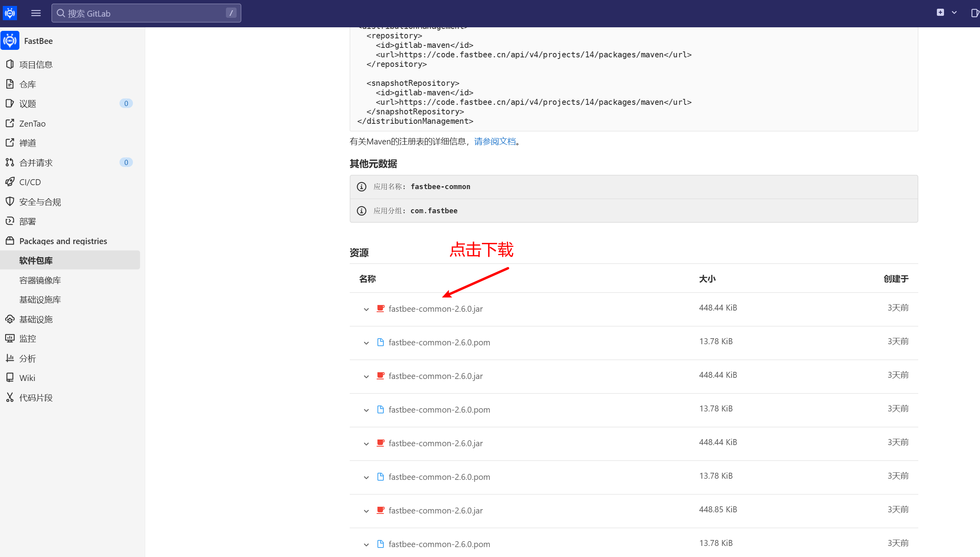
Task: Open the 请参阅文档 documentation link
Action: (495, 141)
